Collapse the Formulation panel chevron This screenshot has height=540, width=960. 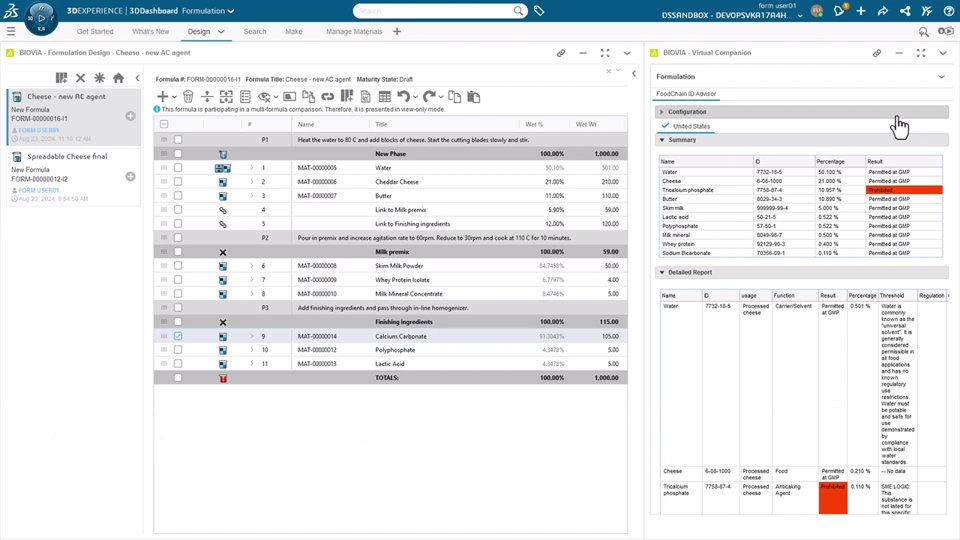(x=941, y=77)
